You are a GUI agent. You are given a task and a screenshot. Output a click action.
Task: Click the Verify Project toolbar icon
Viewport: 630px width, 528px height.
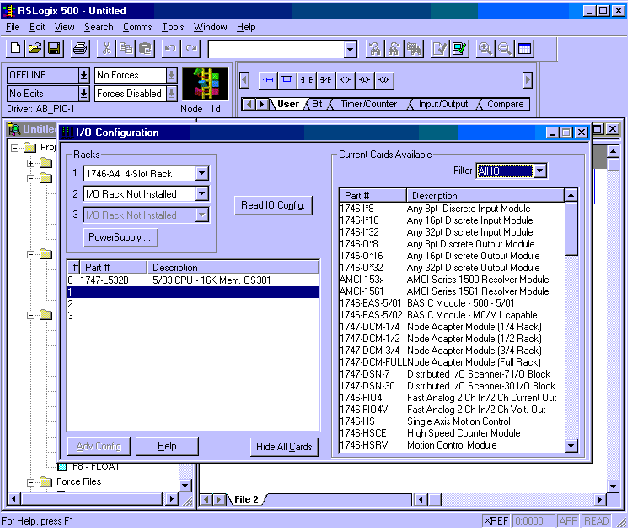(459, 49)
